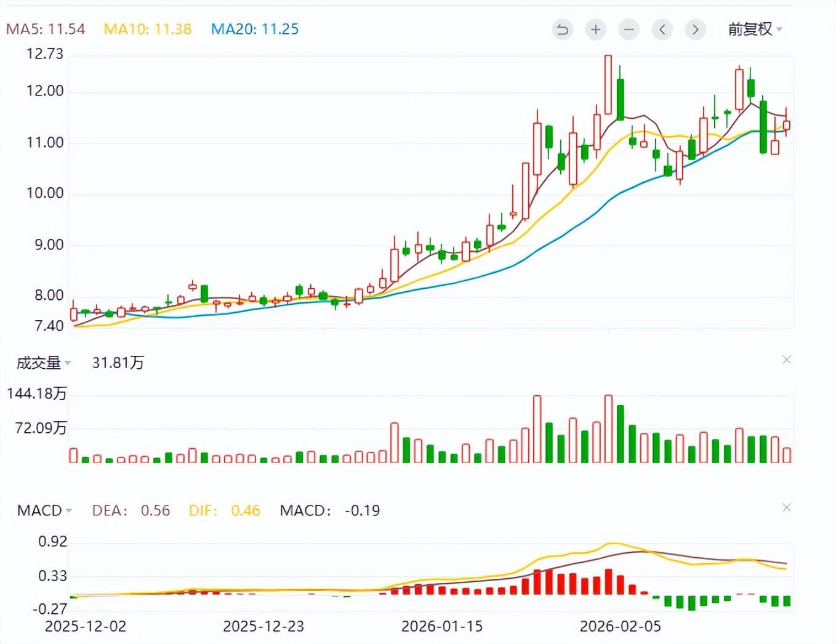Expand the MACD indicator selector dropdown
Image resolution: width=836 pixels, height=644 pixels.
coord(45,510)
